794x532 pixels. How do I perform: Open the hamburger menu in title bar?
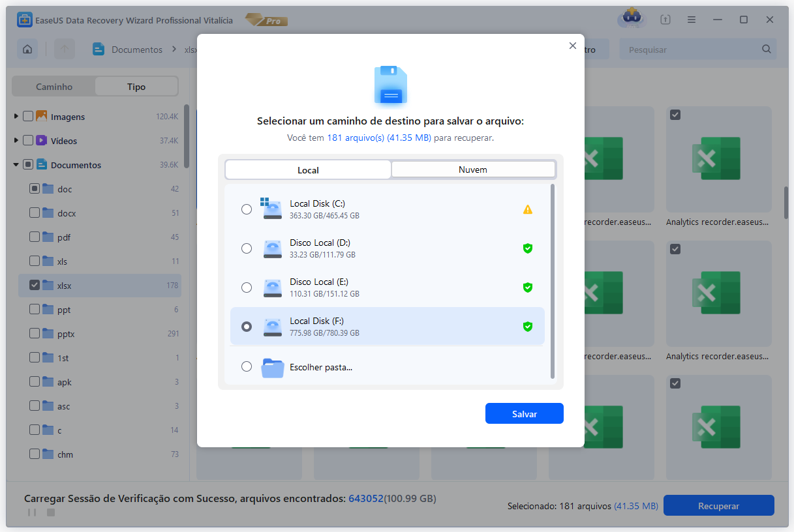coord(691,20)
